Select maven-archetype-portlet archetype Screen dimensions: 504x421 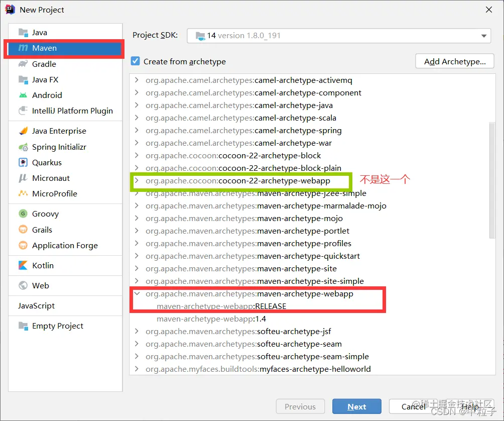(x=247, y=231)
